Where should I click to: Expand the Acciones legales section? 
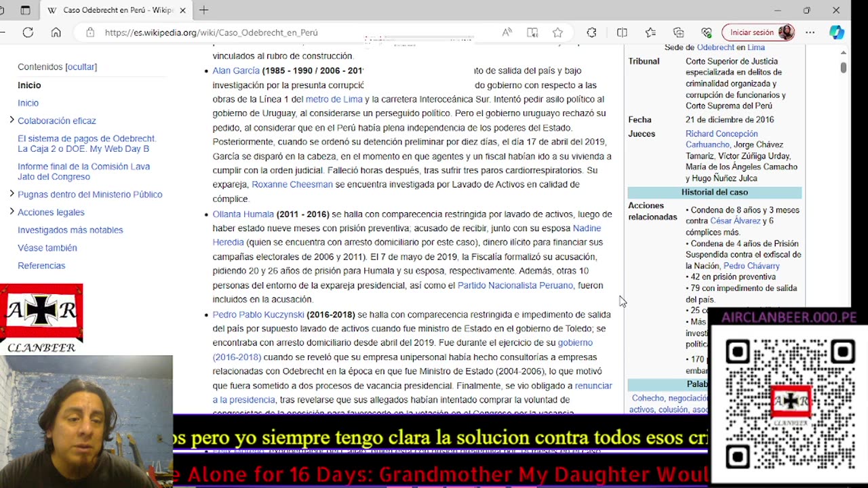pos(12,211)
